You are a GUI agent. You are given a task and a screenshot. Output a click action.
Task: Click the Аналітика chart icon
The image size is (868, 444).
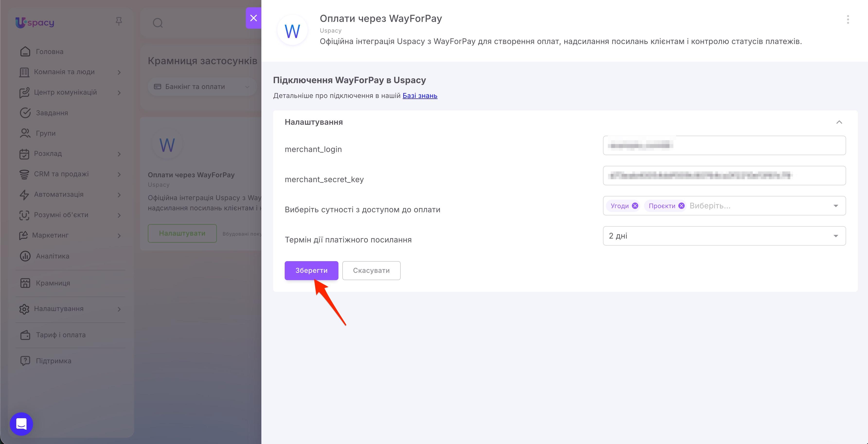click(25, 256)
